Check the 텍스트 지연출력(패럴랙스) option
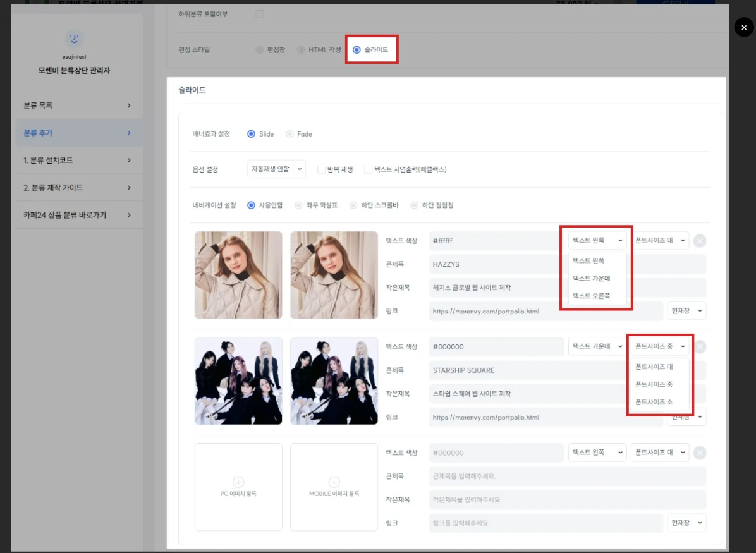The width and height of the screenshot is (756, 553). point(369,169)
